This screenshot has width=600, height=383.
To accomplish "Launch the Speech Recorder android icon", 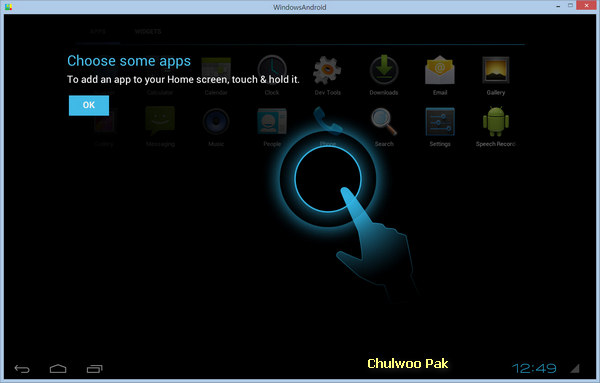I will point(496,122).
